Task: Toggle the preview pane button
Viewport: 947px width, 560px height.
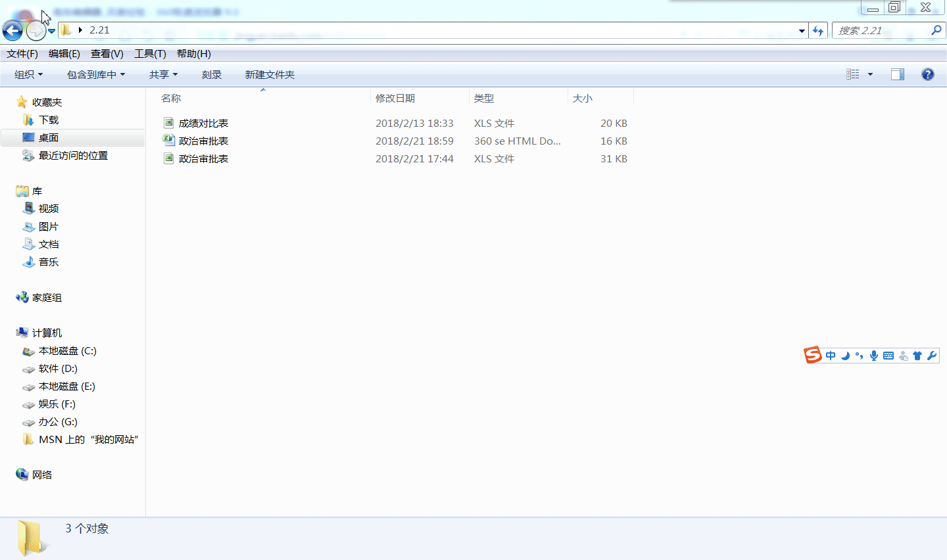Action: point(898,74)
